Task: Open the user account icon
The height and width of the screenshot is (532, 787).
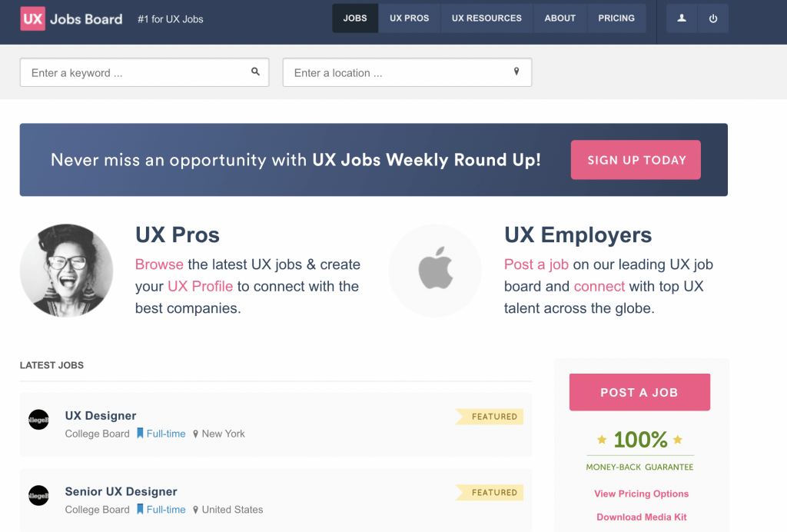Action: coord(682,18)
